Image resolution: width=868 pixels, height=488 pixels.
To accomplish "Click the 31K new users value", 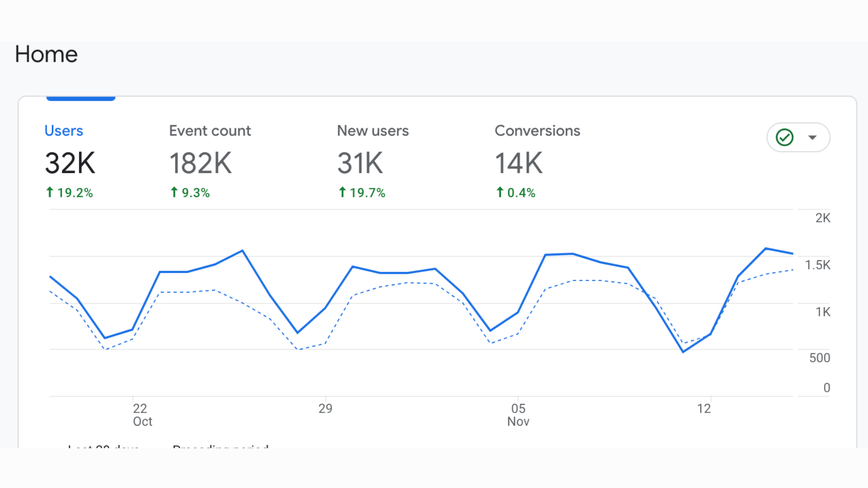I will click(x=360, y=163).
